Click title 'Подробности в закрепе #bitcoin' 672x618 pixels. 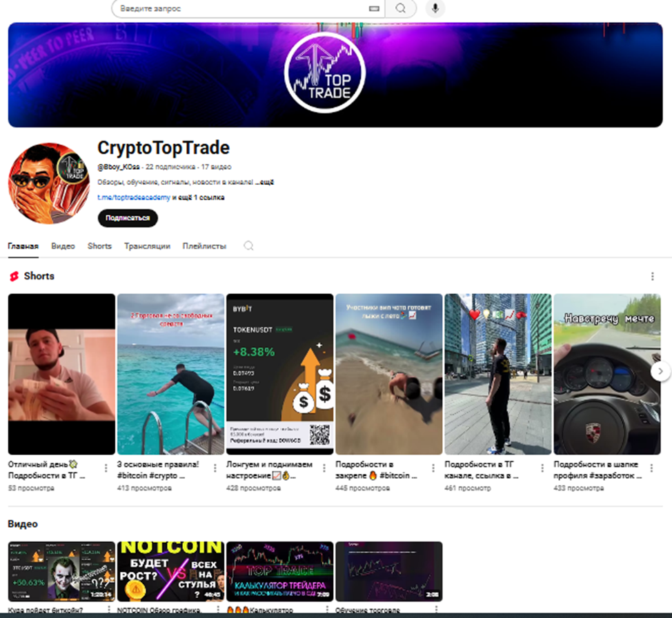click(x=376, y=470)
